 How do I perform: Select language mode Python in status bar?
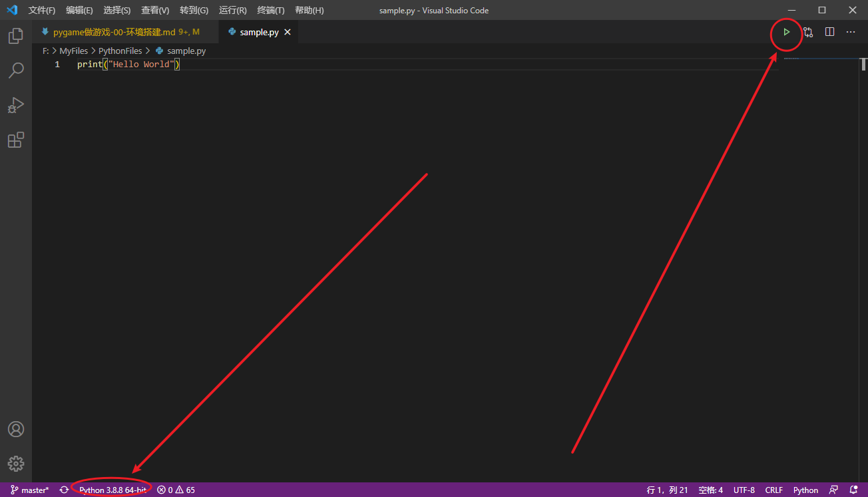805,490
